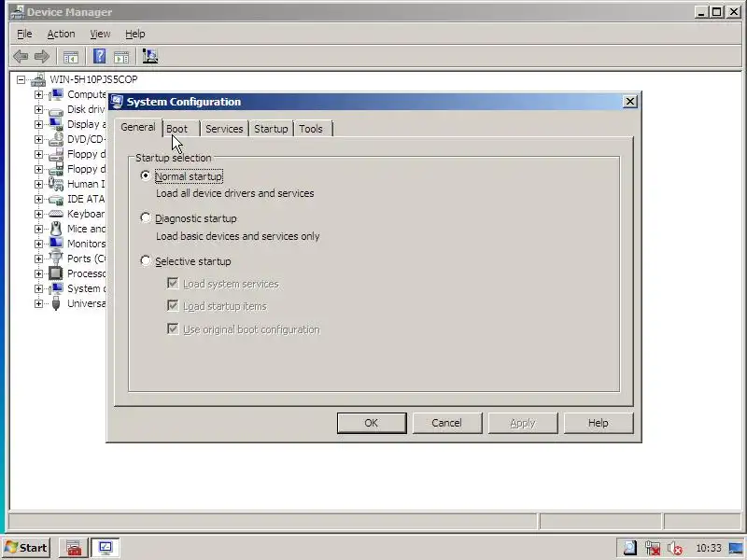747x560 pixels.
Task: Select the WIN-5H10PJS5COP computer root icon
Action: [x=38, y=80]
